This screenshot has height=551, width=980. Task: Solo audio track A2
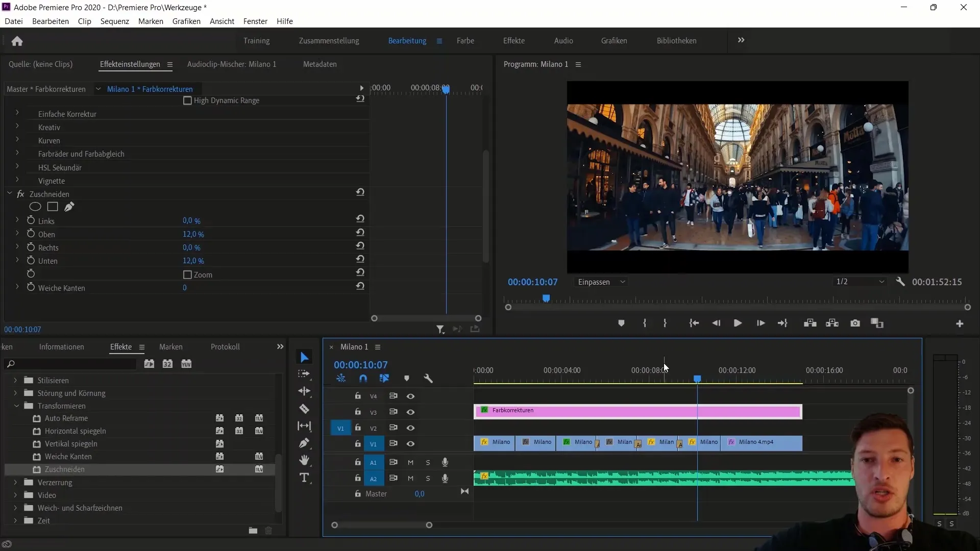click(x=428, y=479)
